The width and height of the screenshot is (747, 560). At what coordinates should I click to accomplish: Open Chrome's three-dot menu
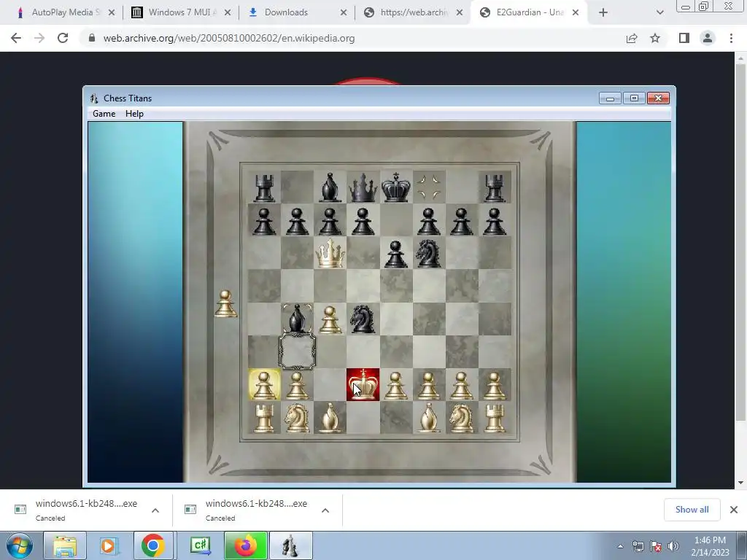731,38
